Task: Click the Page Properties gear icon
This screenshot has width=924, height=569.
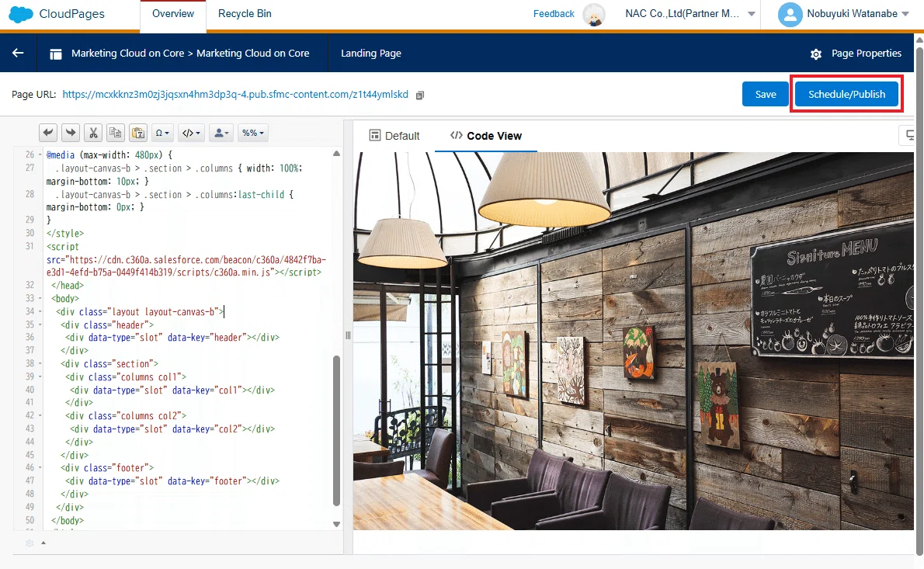Action: click(x=816, y=54)
